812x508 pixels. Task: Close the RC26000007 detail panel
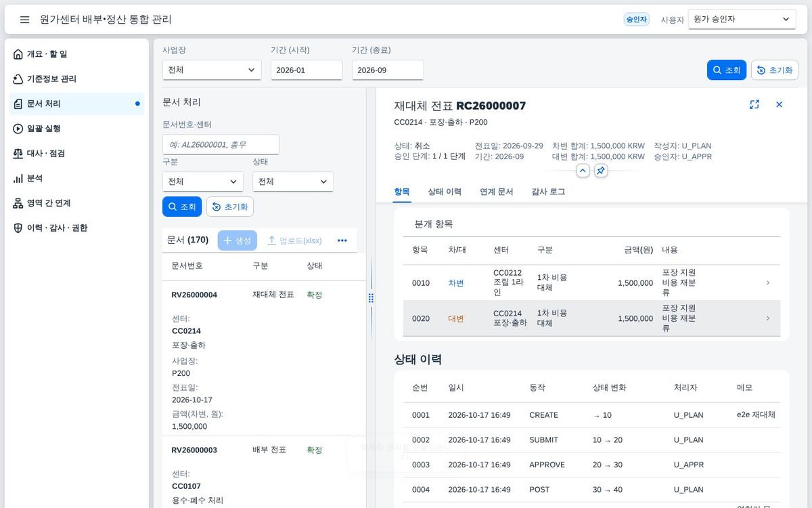click(779, 104)
